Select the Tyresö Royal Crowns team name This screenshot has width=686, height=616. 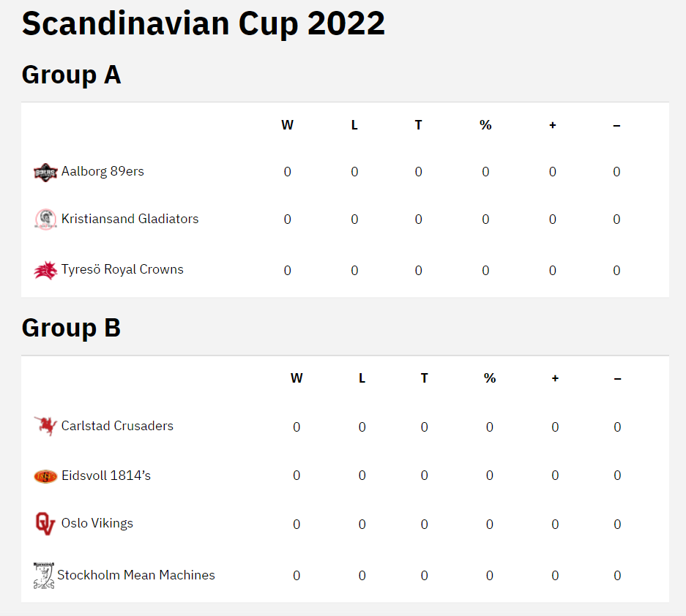(122, 269)
